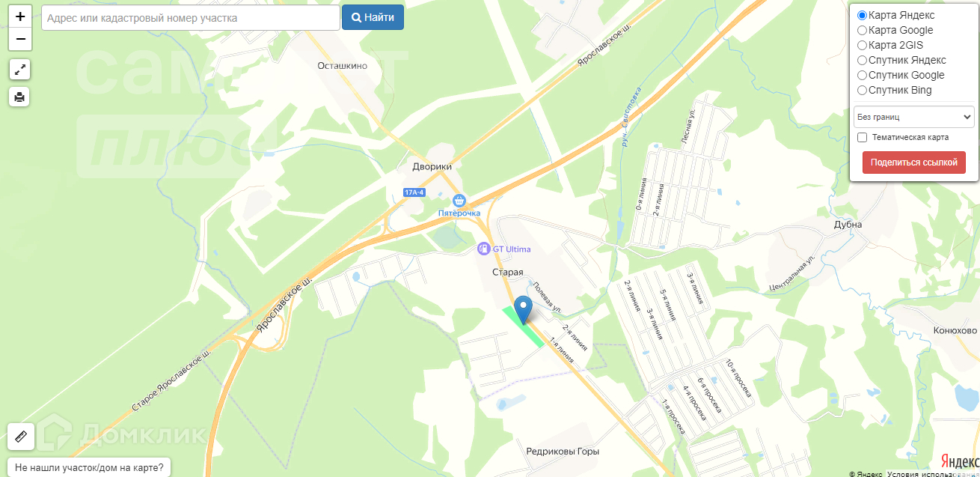This screenshot has width=980, height=477.
Task: Toggle fullscreen map view icon
Action: [20, 70]
